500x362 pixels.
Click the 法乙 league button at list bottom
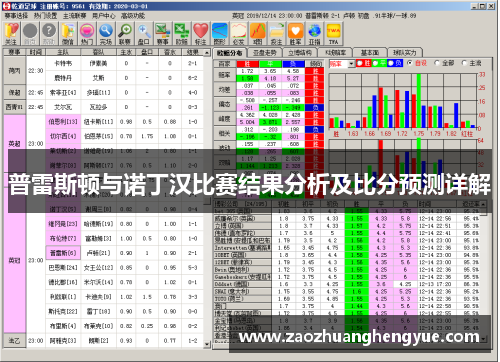[x=14, y=341]
